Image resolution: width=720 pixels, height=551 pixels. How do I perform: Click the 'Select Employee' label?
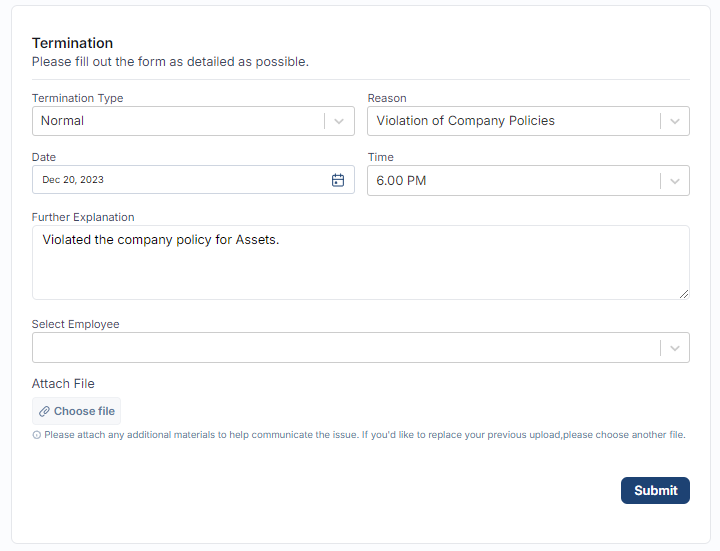76,324
